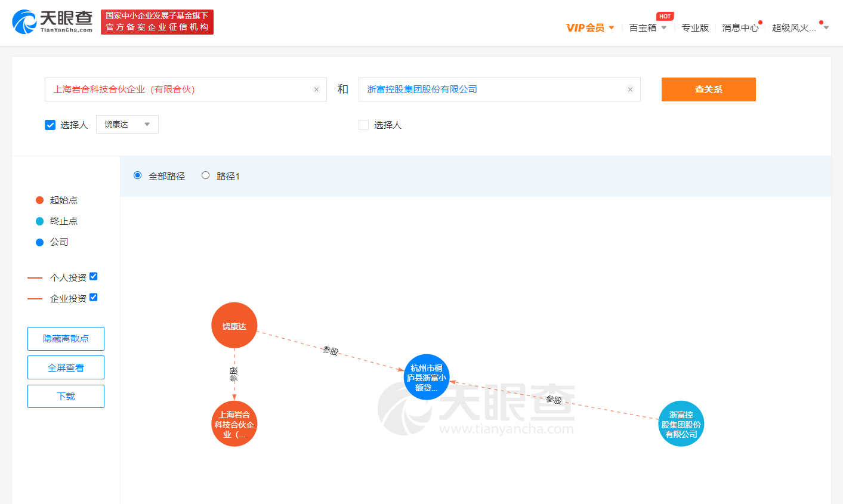Open 消息中心 in the top navigation
The width and height of the screenshot is (843, 504).
740,27
